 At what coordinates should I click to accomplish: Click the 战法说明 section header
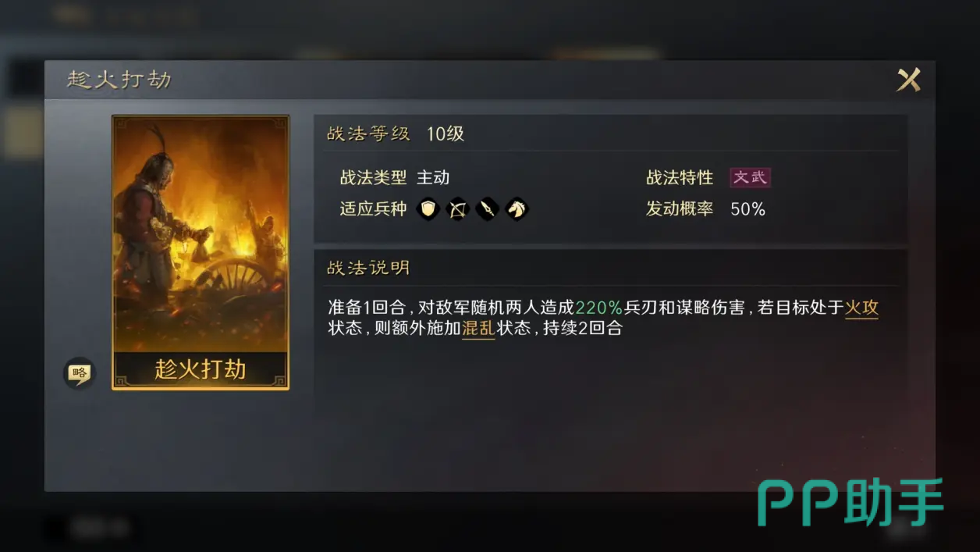tap(368, 268)
